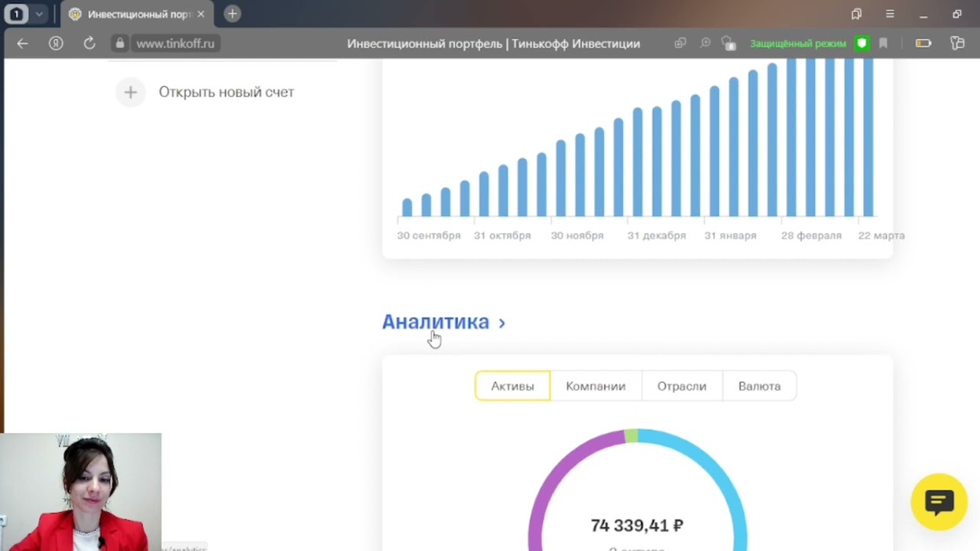Select the Активы tab
980x551 pixels.
click(512, 386)
